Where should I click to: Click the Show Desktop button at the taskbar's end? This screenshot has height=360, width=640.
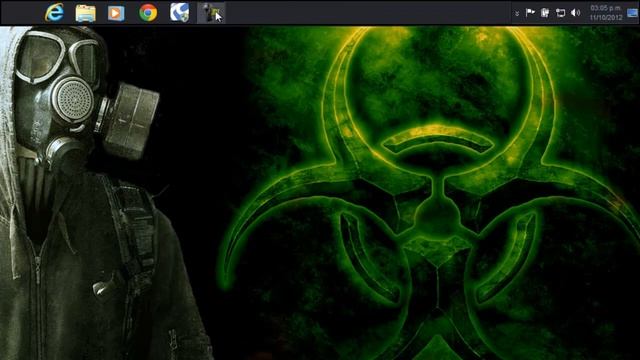point(632,13)
